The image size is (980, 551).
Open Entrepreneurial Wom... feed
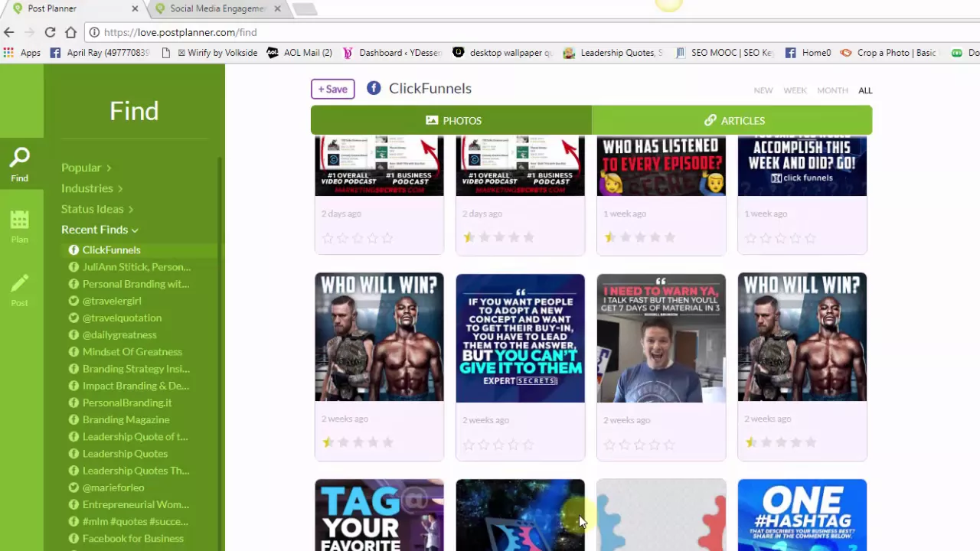tap(136, 504)
